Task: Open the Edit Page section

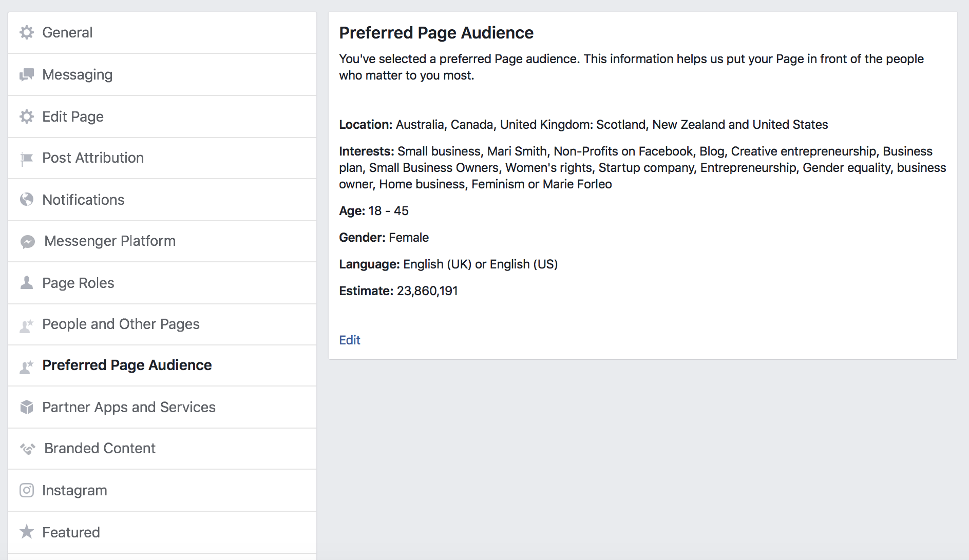Action: [x=162, y=117]
